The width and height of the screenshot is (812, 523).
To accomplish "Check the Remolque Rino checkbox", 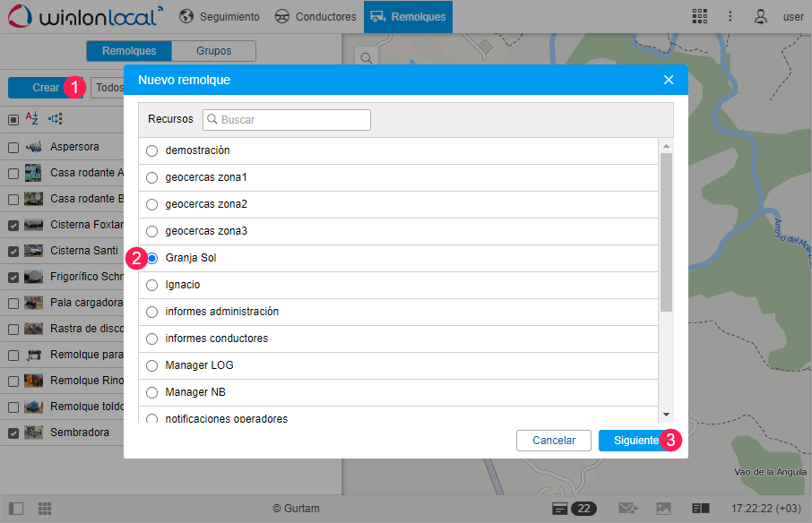I will pos(13,382).
